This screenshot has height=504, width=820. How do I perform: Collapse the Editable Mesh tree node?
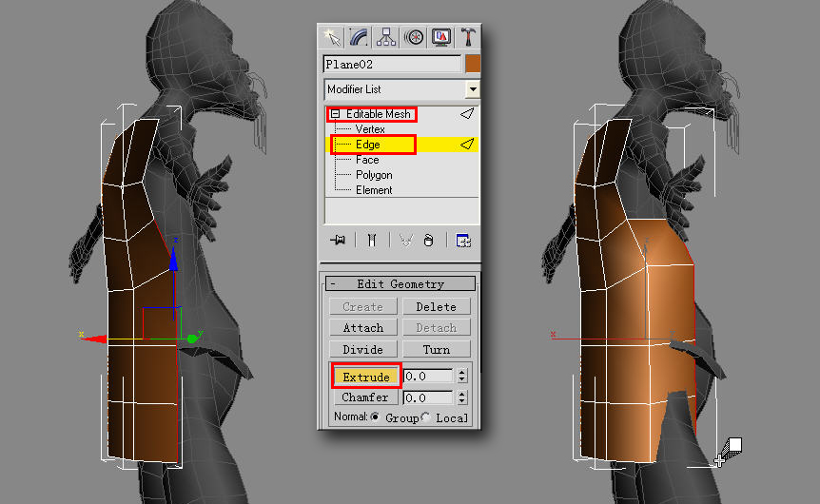(x=335, y=114)
